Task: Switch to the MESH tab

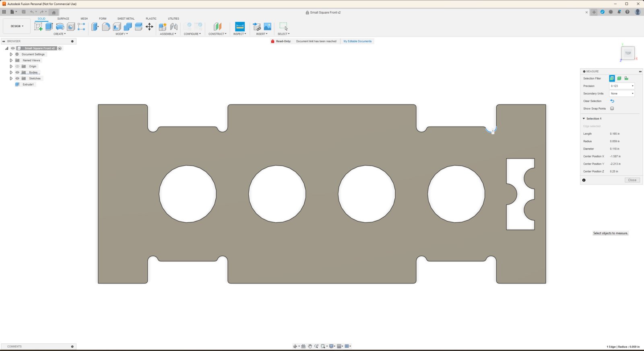Action: pyautogui.click(x=84, y=18)
